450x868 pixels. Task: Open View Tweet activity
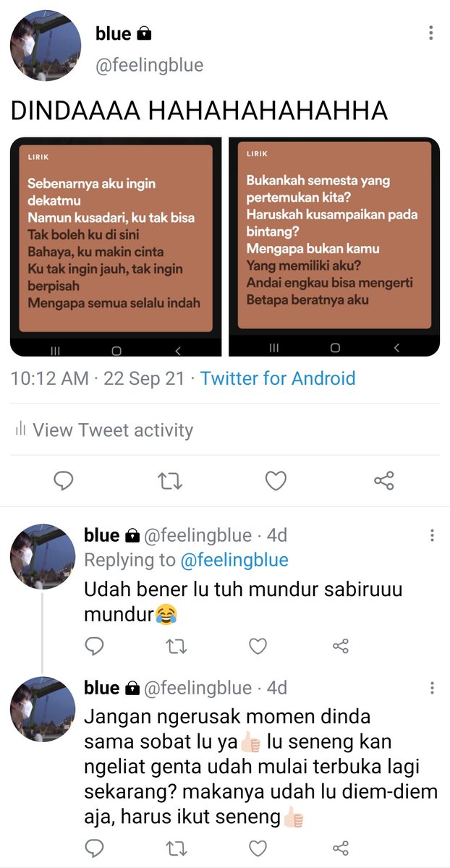104,430
